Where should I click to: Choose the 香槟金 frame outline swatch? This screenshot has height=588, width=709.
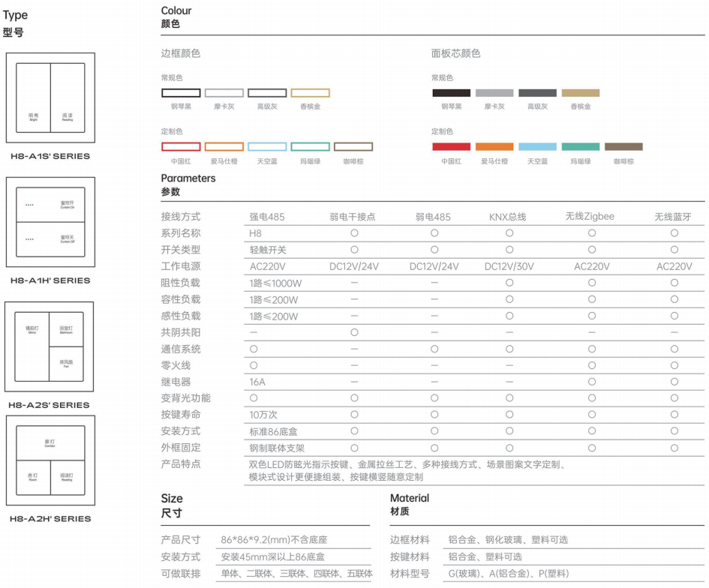point(310,93)
